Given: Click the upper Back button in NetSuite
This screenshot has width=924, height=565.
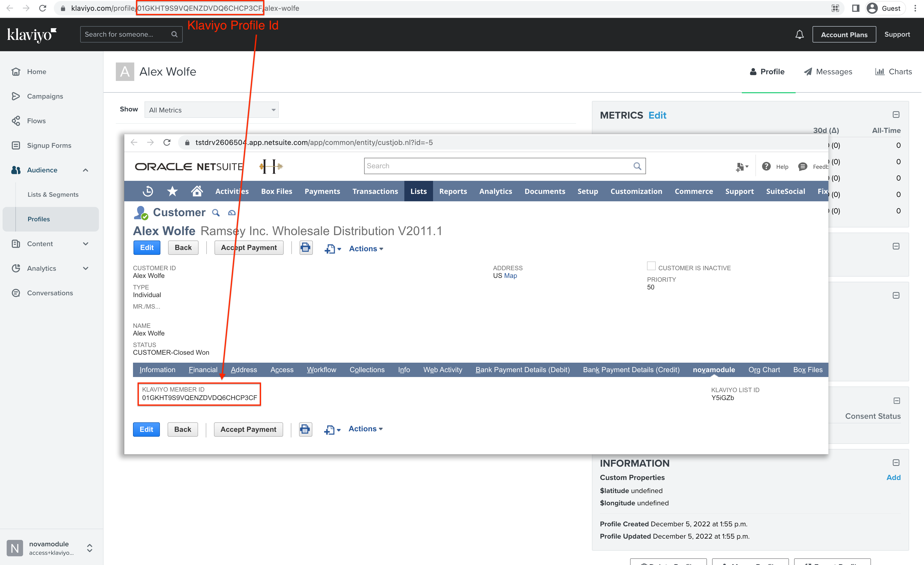Looking at the screenshot, I should (183, 247).
